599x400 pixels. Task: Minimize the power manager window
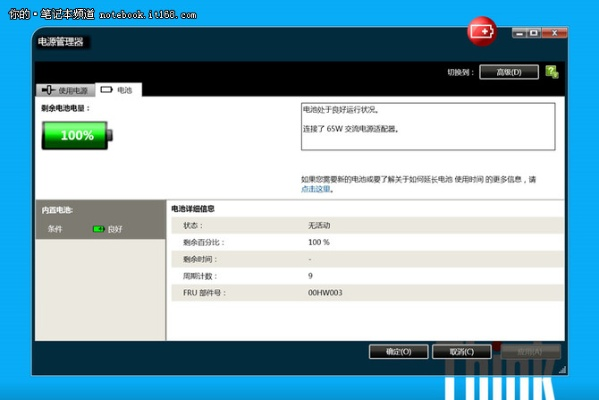(519, 33)
